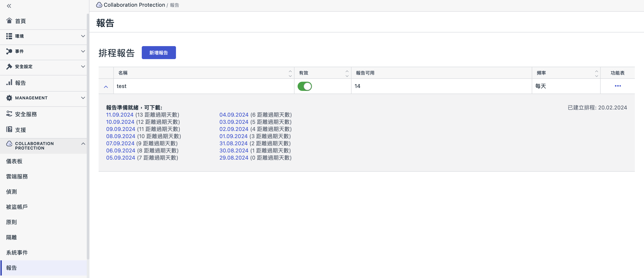Click the test report name cell
The height and width of the screenshot is (278, 644).
(x=204, y=86)
